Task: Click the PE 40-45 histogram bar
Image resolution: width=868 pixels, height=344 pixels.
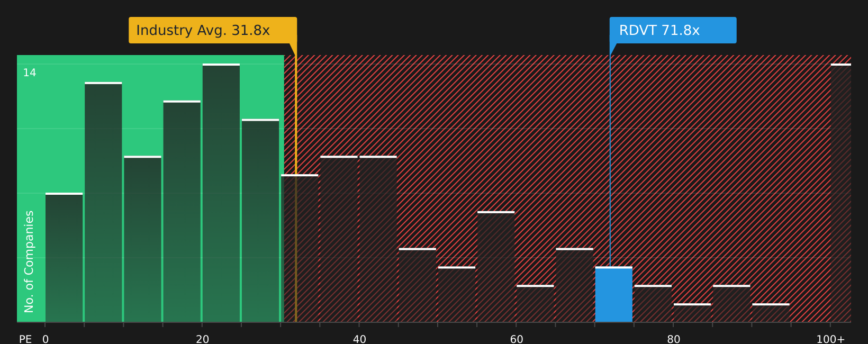Action: tap(378, 239)
